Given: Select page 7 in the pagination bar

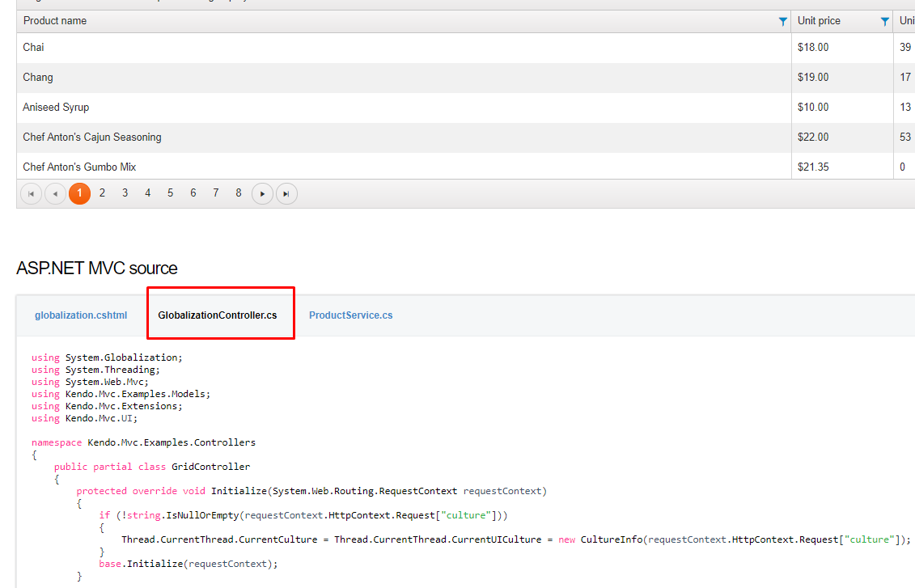Looking at the screenshot, I should point(215,192).
